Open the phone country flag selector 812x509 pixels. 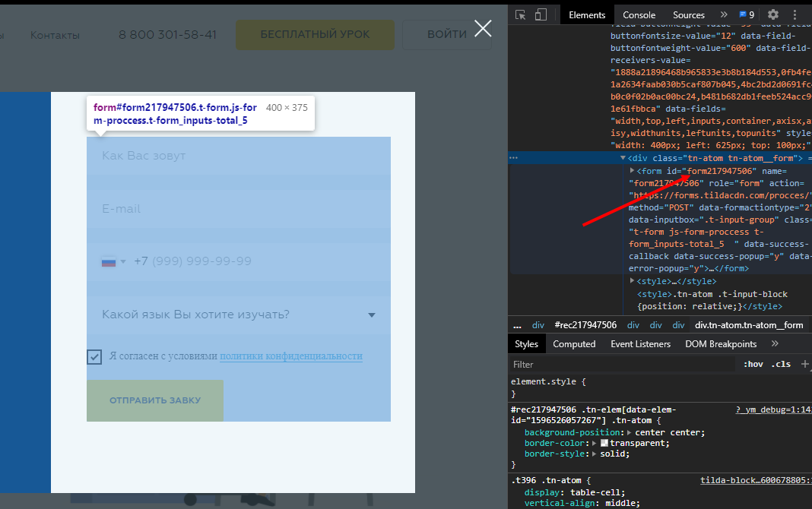tap(113, 261)
